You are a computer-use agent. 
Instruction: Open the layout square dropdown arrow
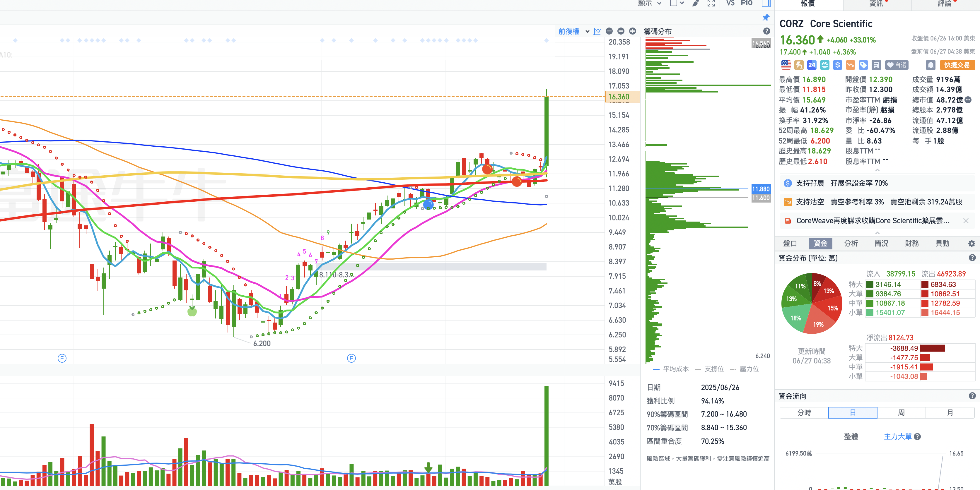coord(682,4)
